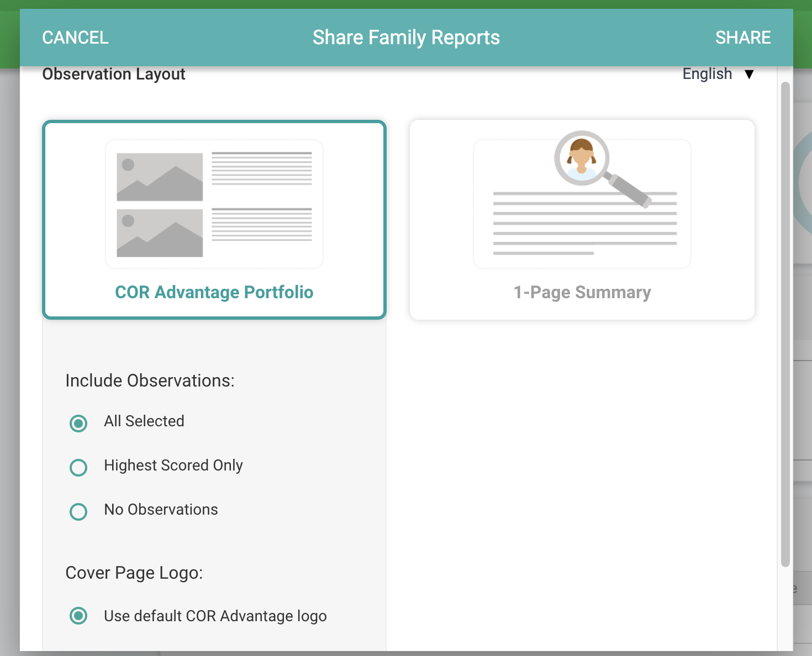Click the dialog's vertical scrollbar
This screenshot has height=656, width=812.
(785, 324)
